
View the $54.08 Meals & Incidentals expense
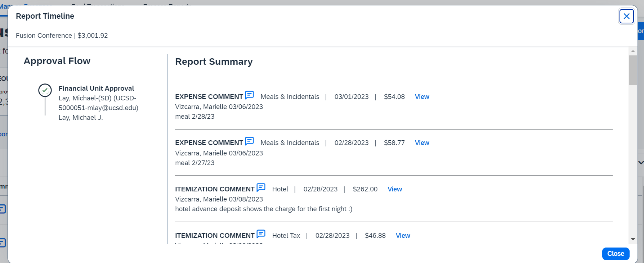[x=422, y=97]
